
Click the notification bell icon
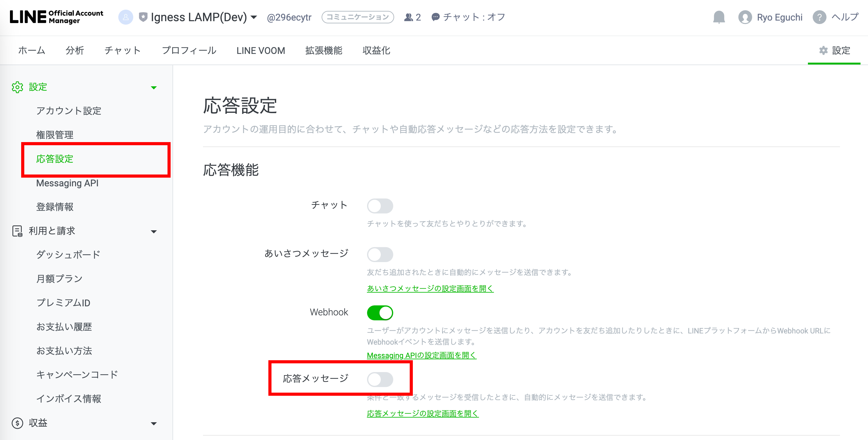click(x=719, y=17)
